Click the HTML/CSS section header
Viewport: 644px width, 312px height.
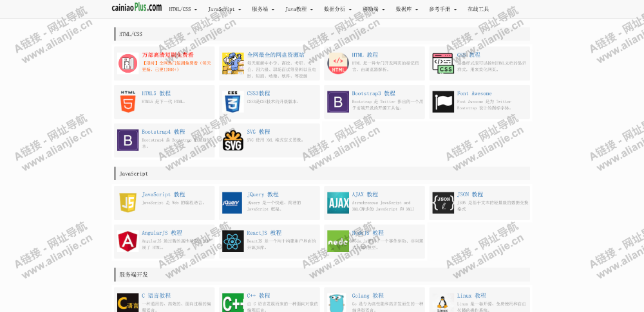coord(321,34)
